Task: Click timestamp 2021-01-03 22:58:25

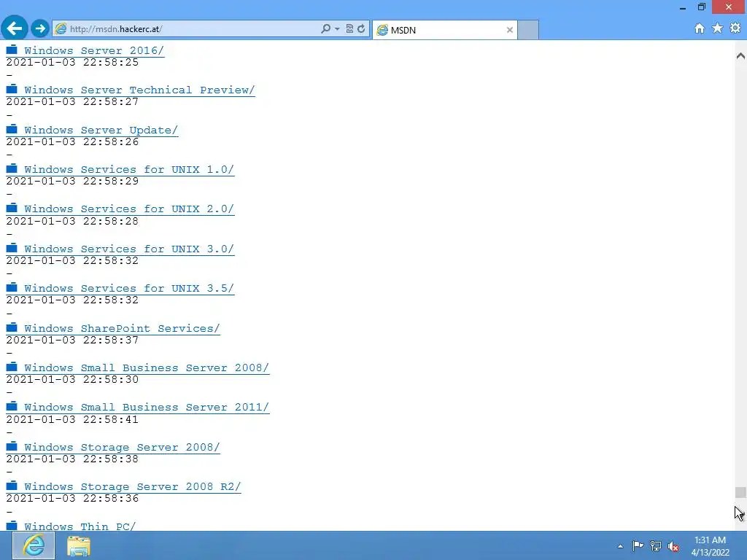Action: [x=72, y=63]
